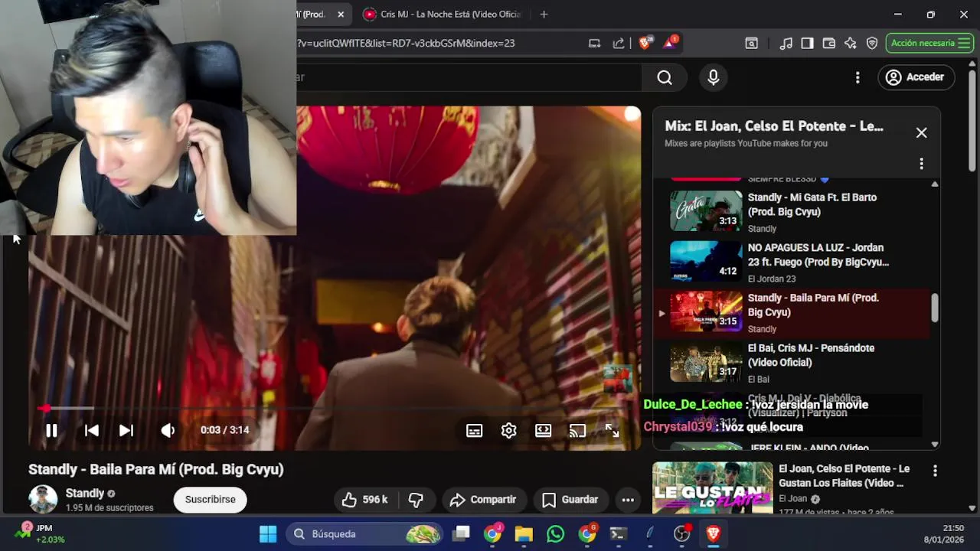Open the tab search icon in the toolbar
Viewport: 980px width, 551px height.
(x=751, y=44)
